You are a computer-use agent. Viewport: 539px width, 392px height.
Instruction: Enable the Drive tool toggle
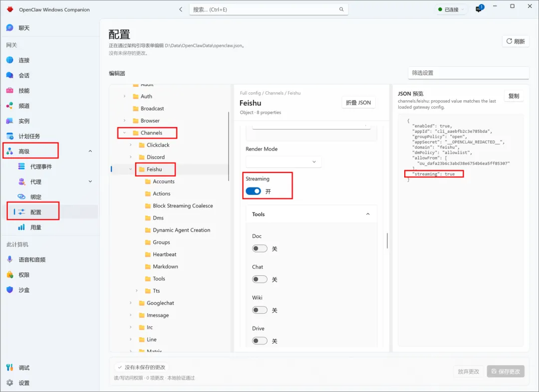click(x=260, y=341)
